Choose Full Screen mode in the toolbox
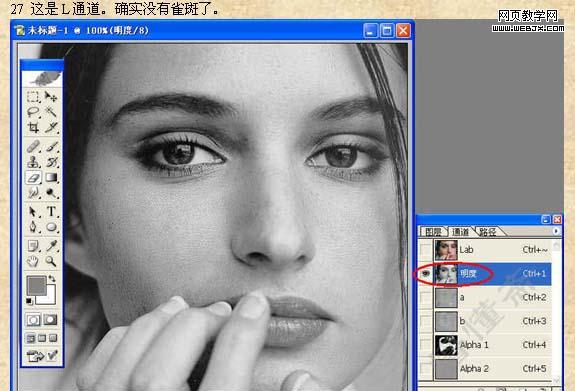This screenshot has height=391, width=575. tap(53, 338)
